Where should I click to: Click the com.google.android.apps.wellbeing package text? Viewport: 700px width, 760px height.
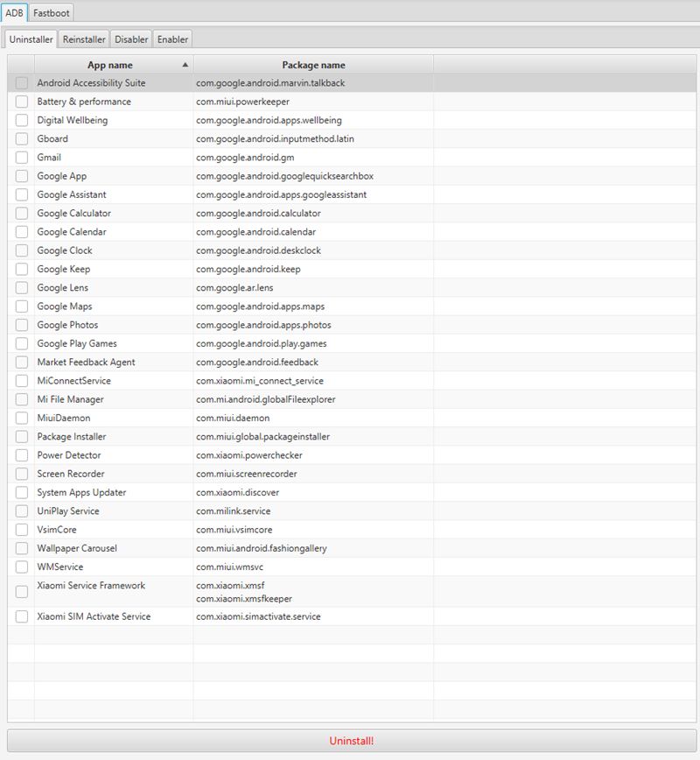(269, 120)
